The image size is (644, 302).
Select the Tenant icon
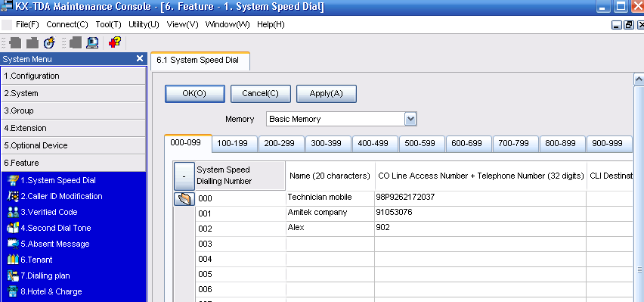coord(13,260)
